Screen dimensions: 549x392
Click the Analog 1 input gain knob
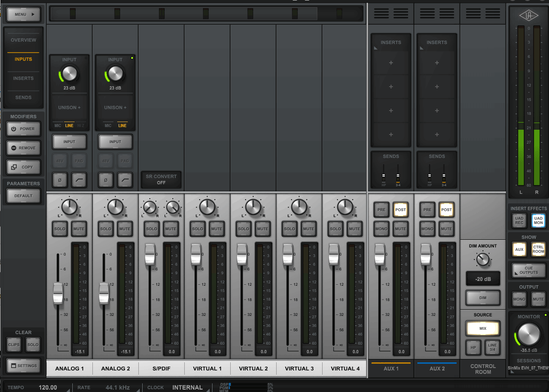pyautogui.click(x=69, y=74)
